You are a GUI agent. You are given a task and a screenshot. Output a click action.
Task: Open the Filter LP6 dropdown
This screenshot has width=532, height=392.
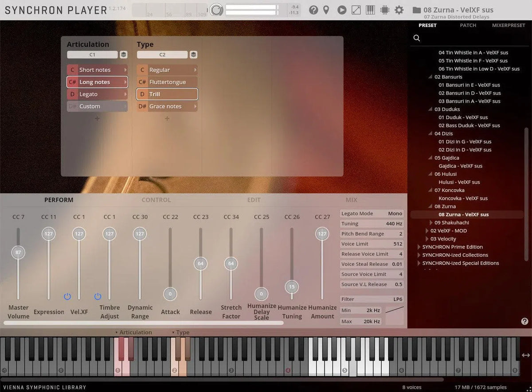click(372, 299)
